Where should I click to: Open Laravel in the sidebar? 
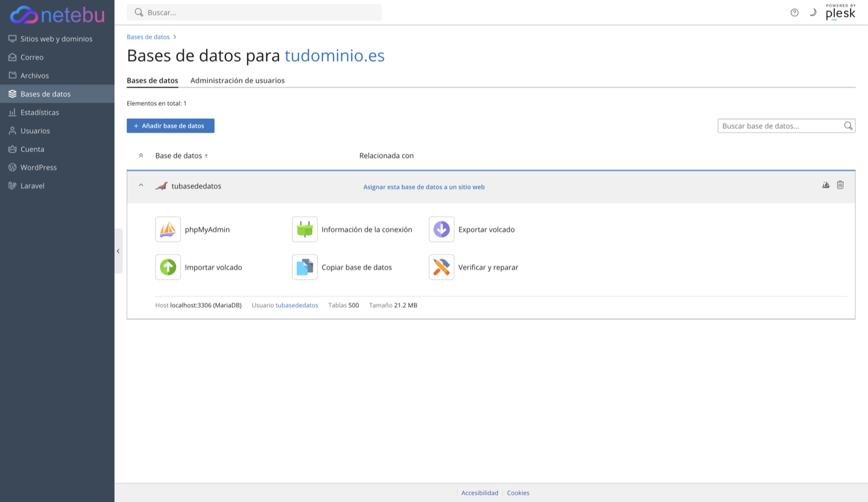57,186
